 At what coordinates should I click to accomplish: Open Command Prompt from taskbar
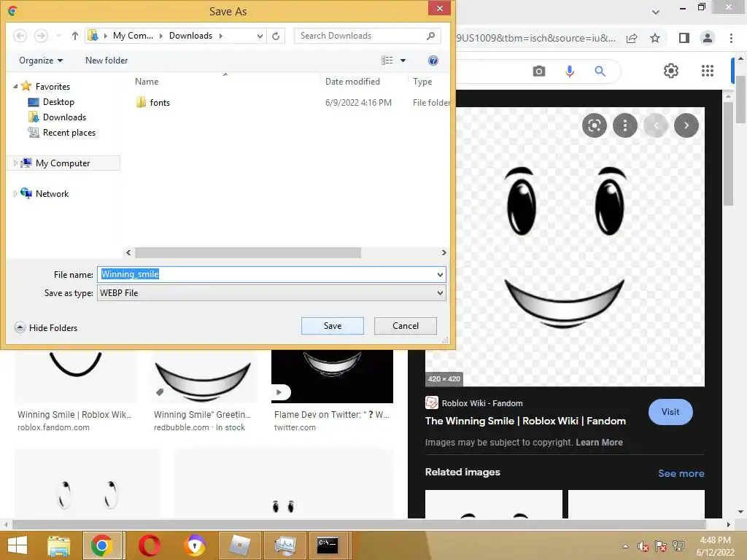coord(328,545)
